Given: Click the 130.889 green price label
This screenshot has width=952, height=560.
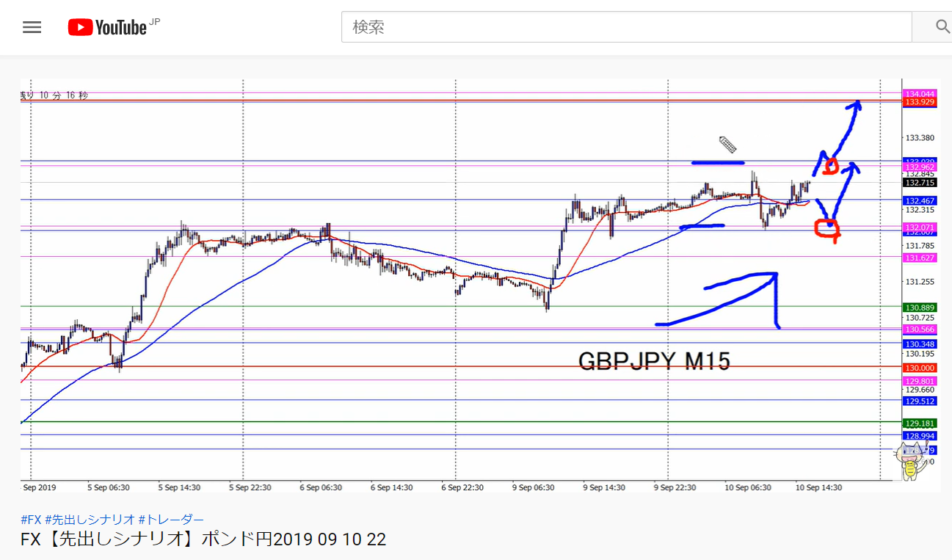Looking at the screenshot, I should (920, 307).
